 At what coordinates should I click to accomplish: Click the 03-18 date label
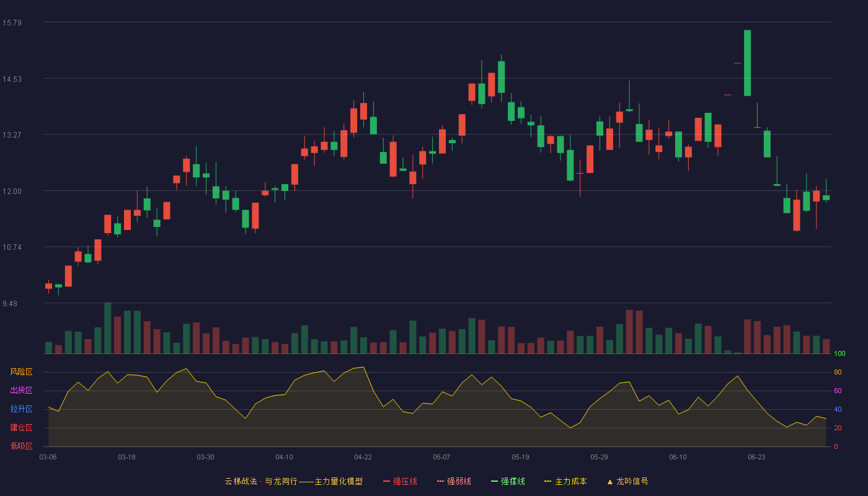tap(126, 457)
